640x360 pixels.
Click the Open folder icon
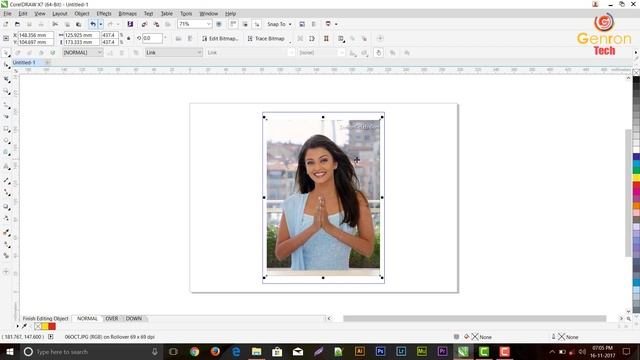pyautogui.click(x=17, y=24)
